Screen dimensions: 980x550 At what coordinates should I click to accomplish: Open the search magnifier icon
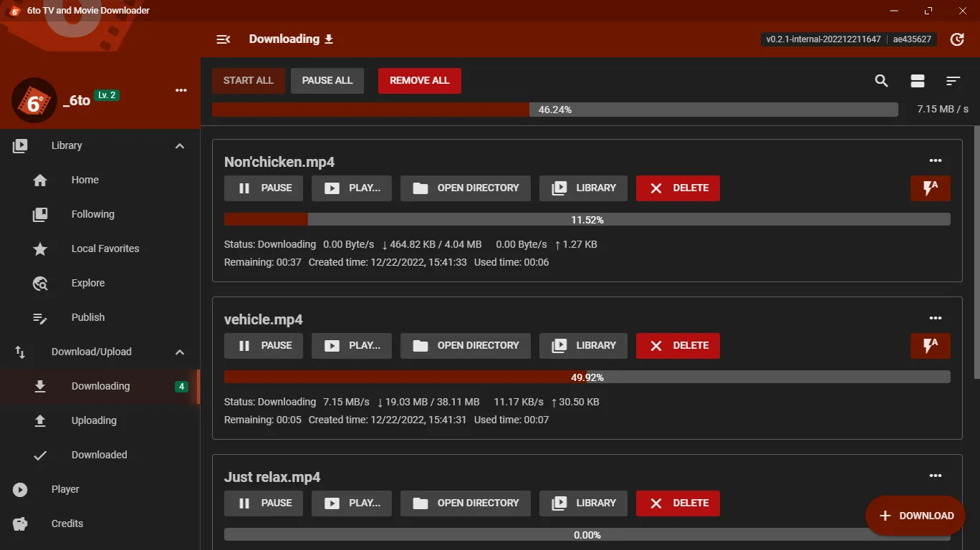coord(882,81)
